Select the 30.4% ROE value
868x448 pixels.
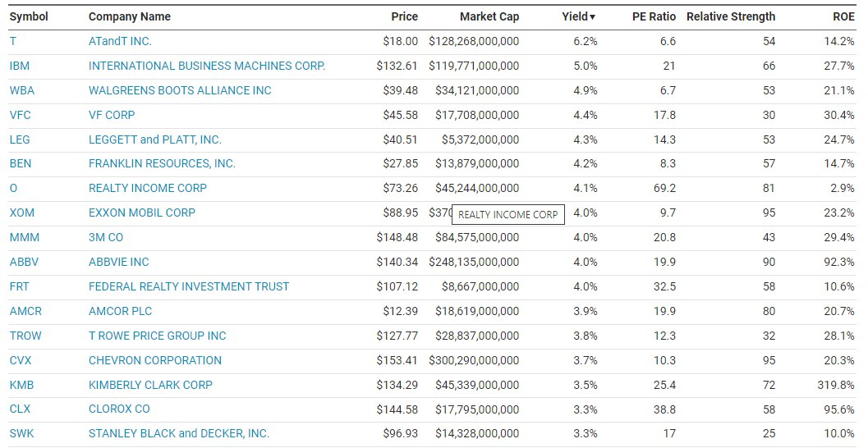839,115
